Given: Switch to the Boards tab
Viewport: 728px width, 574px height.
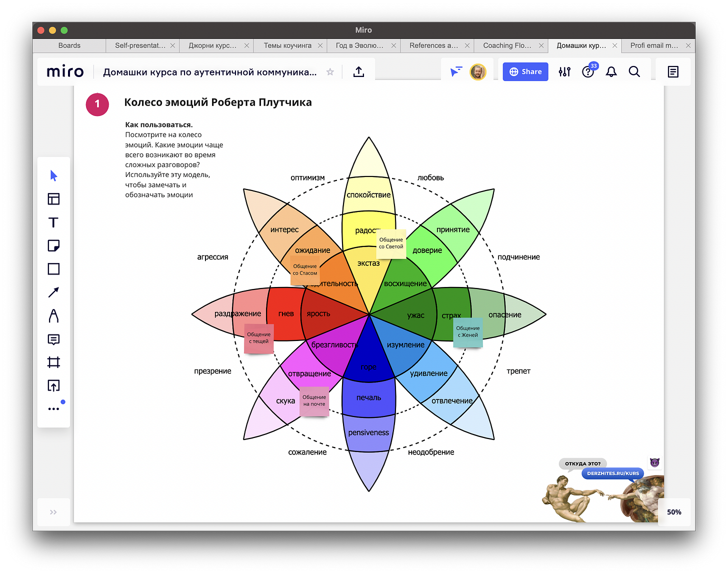Looking at the screenshot, I should click(69, 45).
